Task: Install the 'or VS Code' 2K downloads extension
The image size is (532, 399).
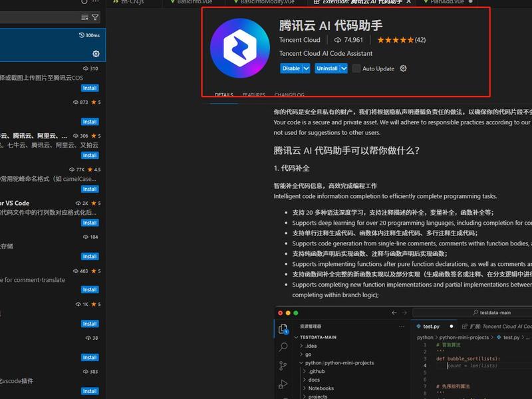Action: [90, 223]
